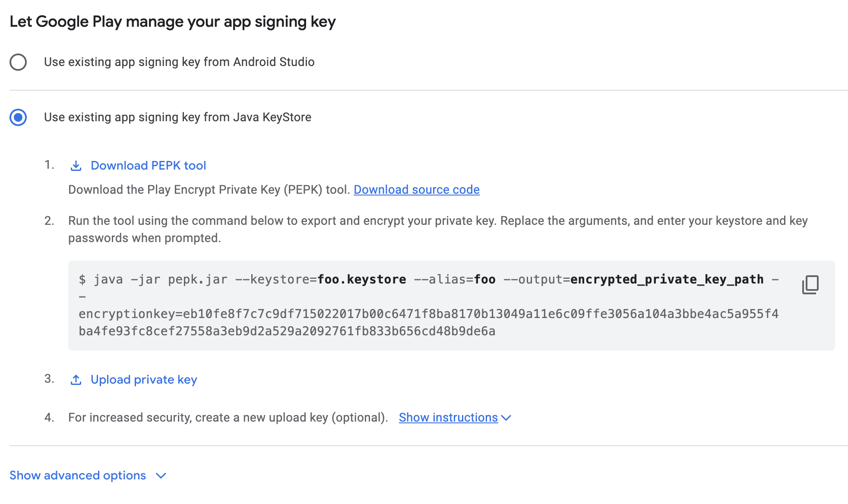Click the Upload private key link text
848x504 pixels.
(x=144, y=380)
